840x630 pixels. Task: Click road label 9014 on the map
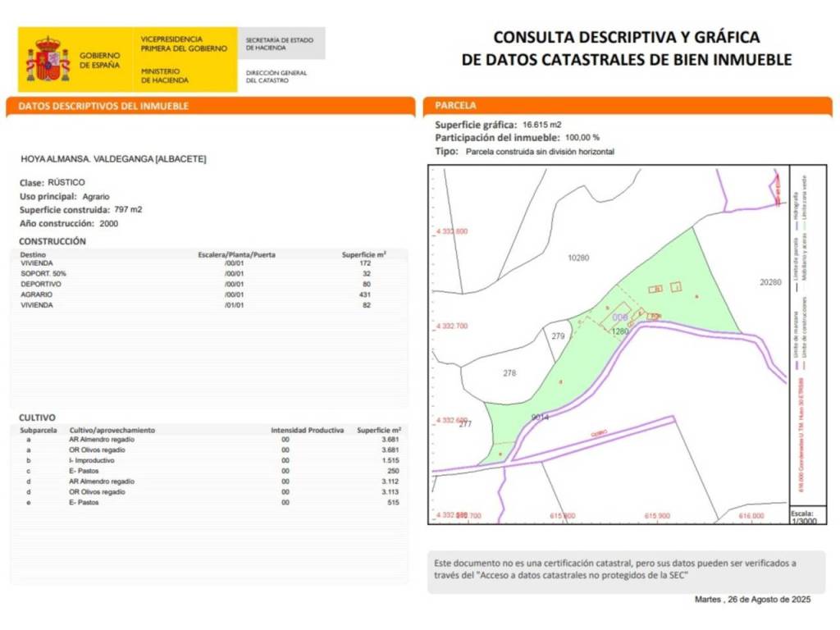(x=540, y=417)
